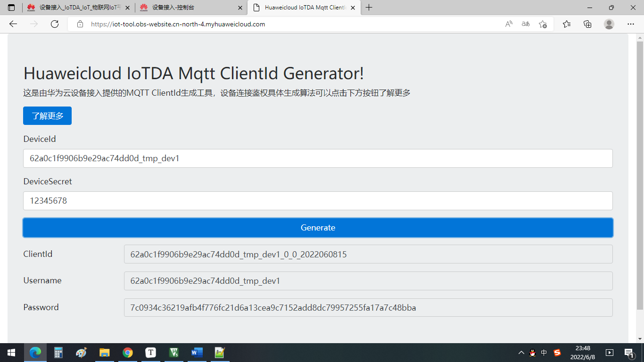Launch Calculator from the taskbar
The image size is (644, 362).
pyautogui.click(x=58, y=353)
